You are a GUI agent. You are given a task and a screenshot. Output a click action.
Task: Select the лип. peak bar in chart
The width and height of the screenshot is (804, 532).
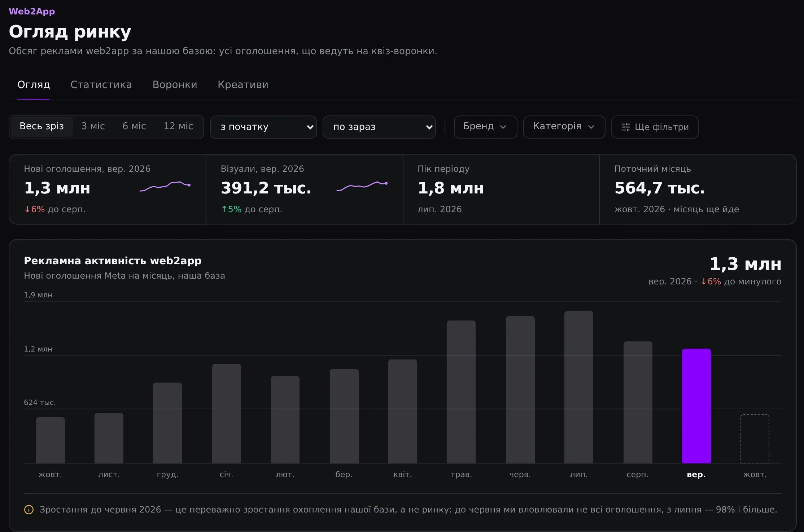tap(578, 387)
